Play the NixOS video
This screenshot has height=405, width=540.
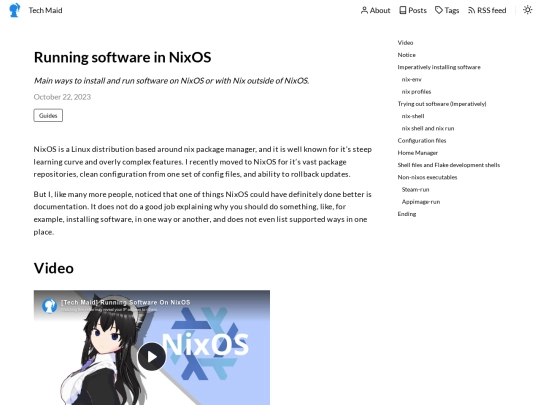coord(152,356)
